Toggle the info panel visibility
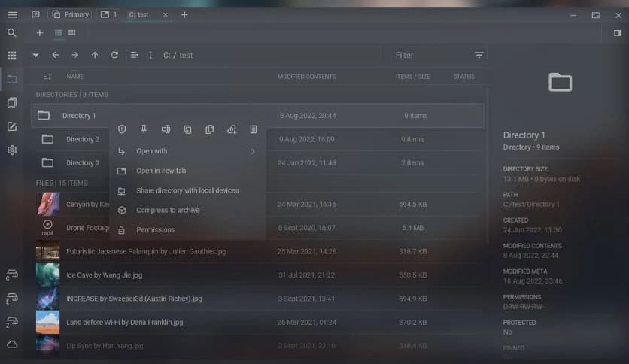 tap(618, 33)
